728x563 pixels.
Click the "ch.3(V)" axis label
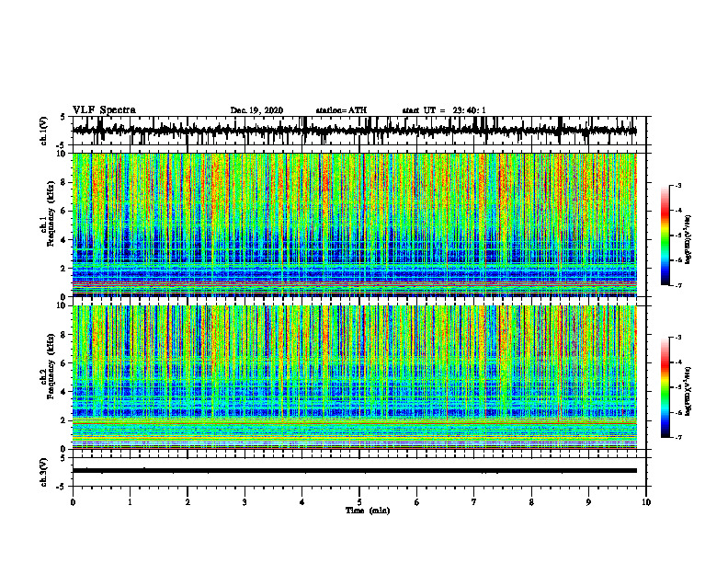click(x=43, y=472)
